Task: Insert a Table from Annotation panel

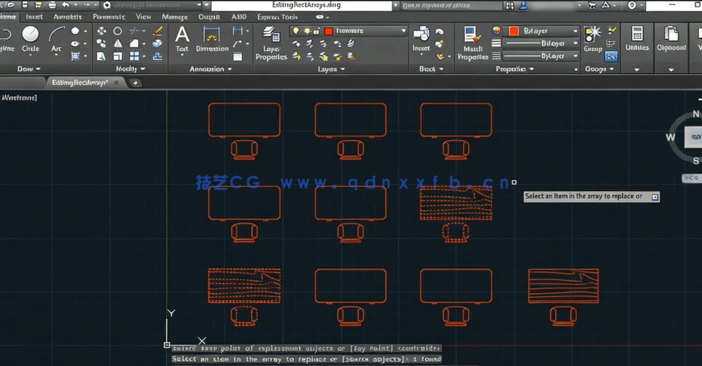Action: click(238, 56)
